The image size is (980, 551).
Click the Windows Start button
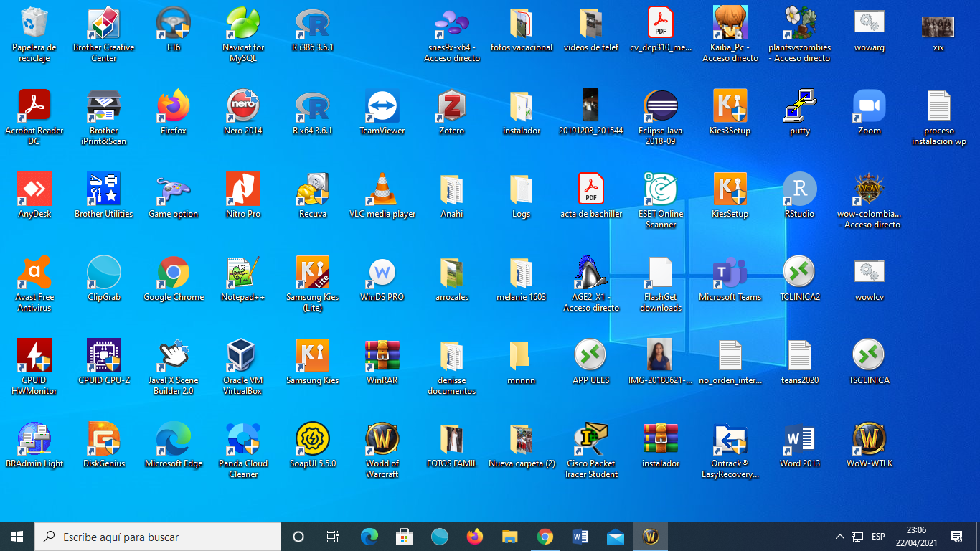pyautogui.click(x=17, y=537)
